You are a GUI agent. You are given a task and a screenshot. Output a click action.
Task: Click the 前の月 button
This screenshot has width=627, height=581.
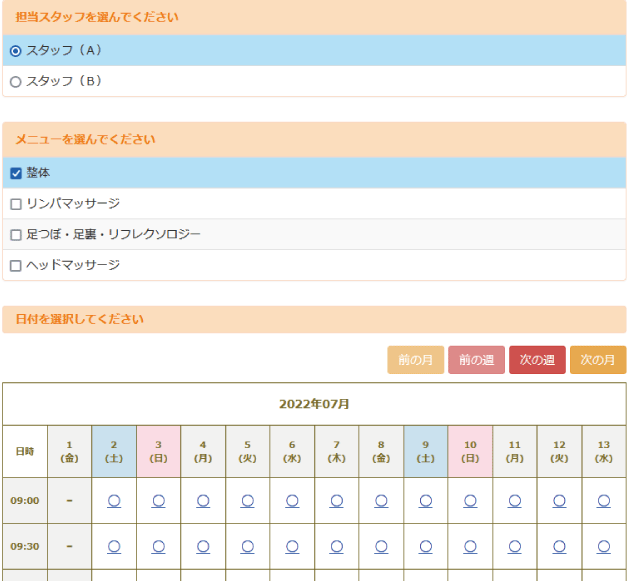(415, 360)
